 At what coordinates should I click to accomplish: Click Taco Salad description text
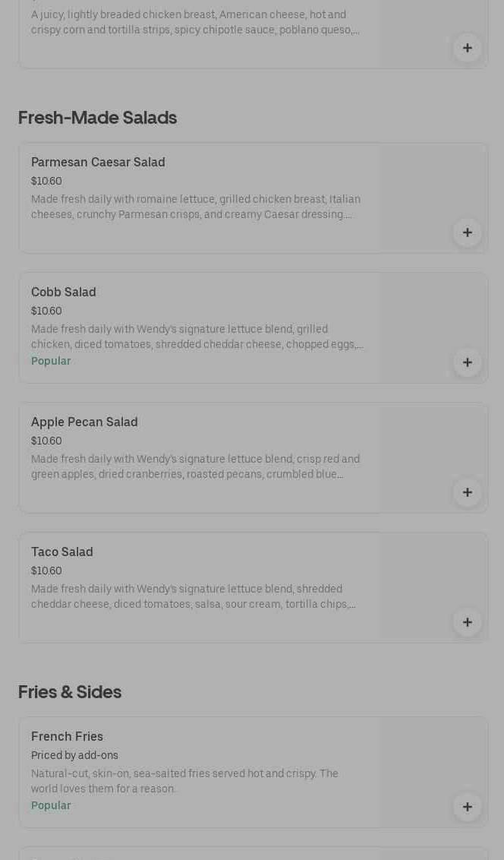pos(194,596)
